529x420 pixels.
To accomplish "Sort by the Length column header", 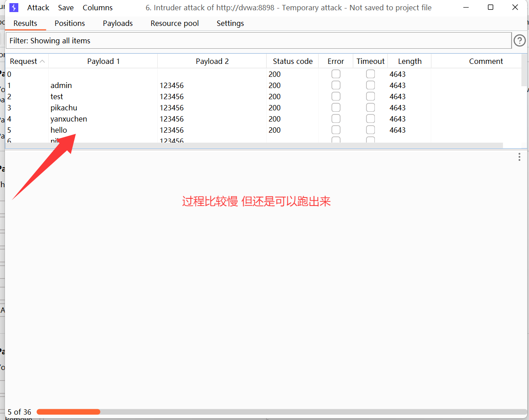I will pyautogui.click(x=410, y=61).
